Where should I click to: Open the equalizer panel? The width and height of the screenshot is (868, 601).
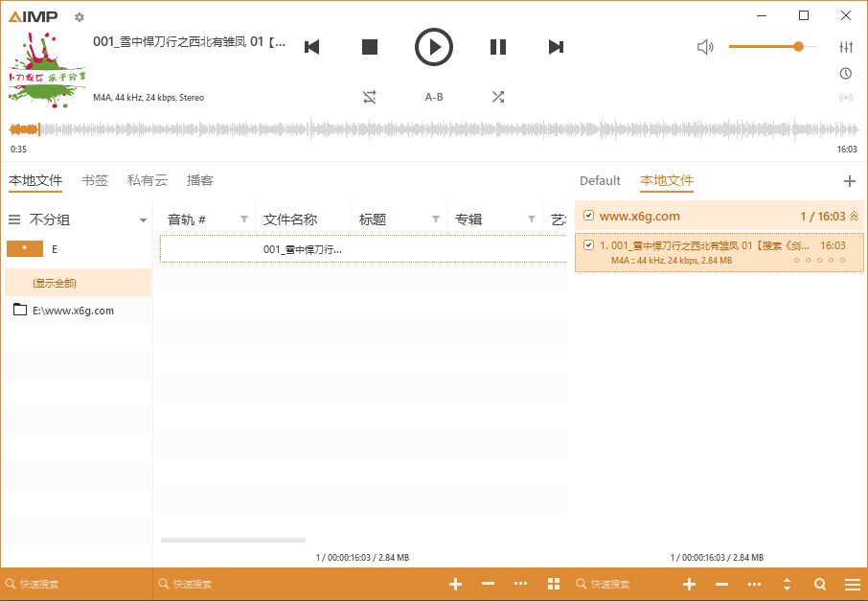click(x=846, y=46)
